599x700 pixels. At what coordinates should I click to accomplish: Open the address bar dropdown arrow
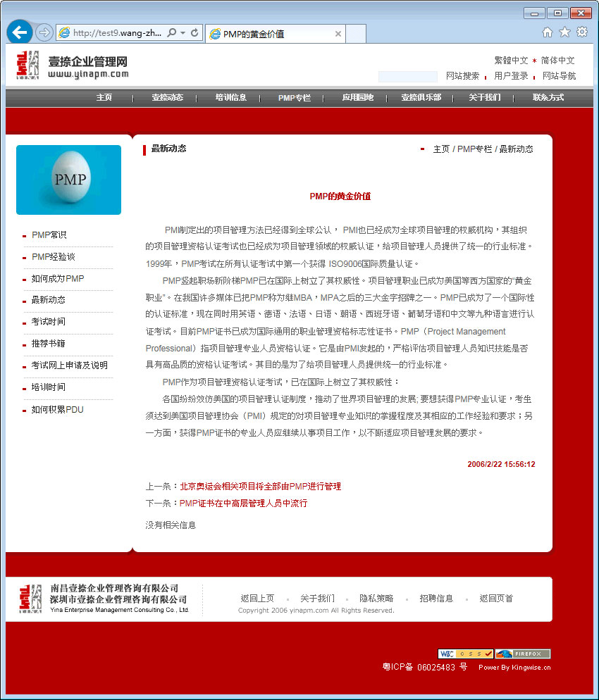pyautogui.click(x=183, y=32)
